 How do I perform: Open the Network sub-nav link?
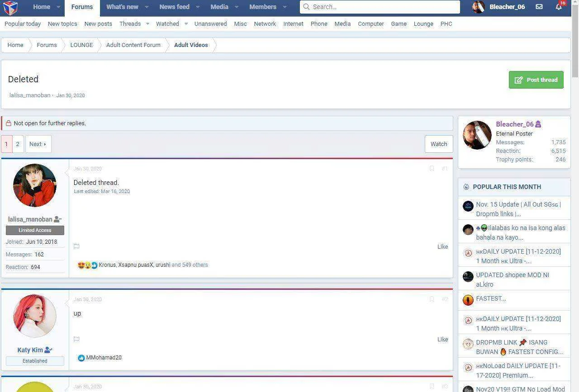point(265,24)
